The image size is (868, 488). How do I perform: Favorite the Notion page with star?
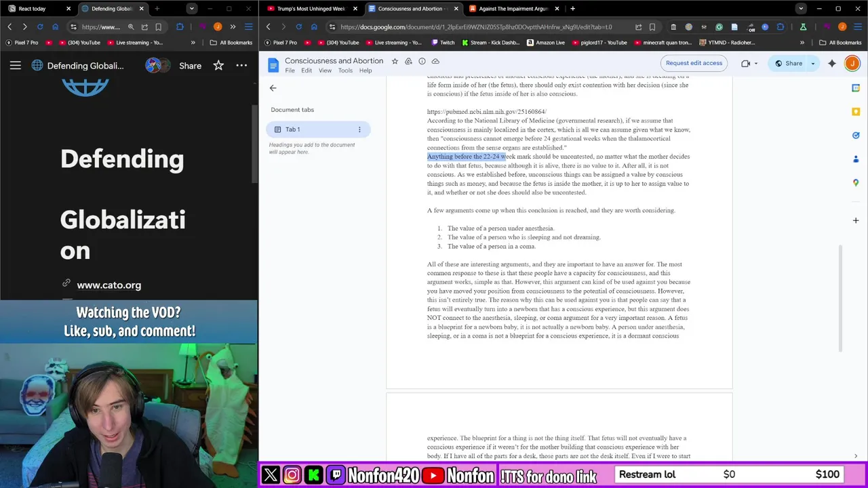click(218, 66)
